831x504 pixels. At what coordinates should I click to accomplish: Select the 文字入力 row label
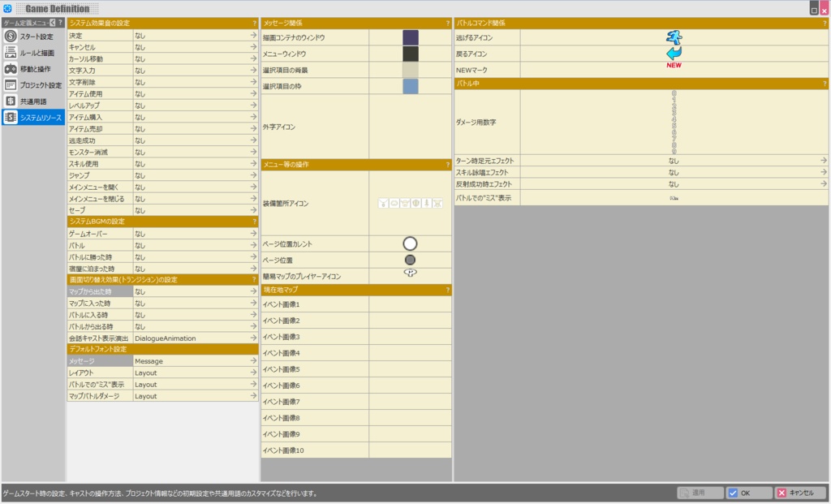click(x=82, y=71)
